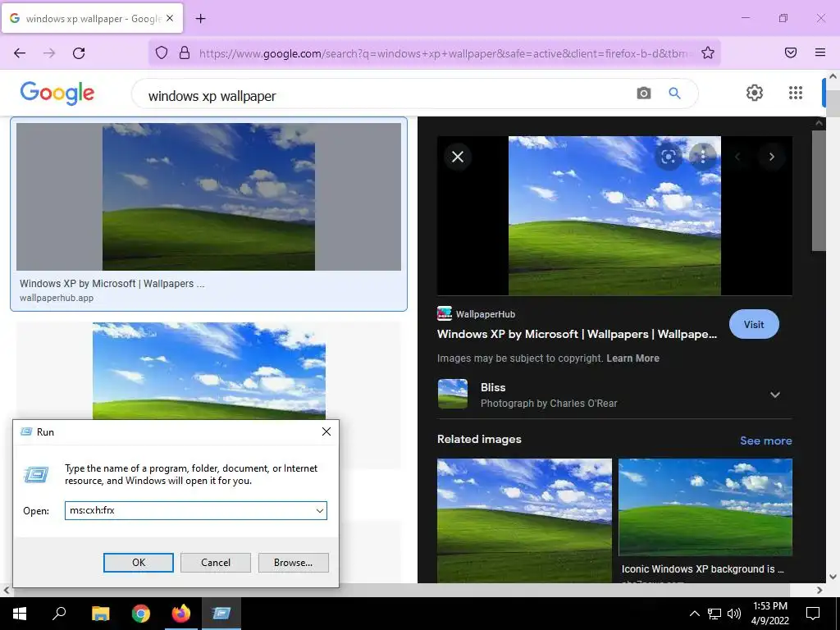Open the notification center icon
This screenshot has height=630, width=840.
tap(813, 614)
